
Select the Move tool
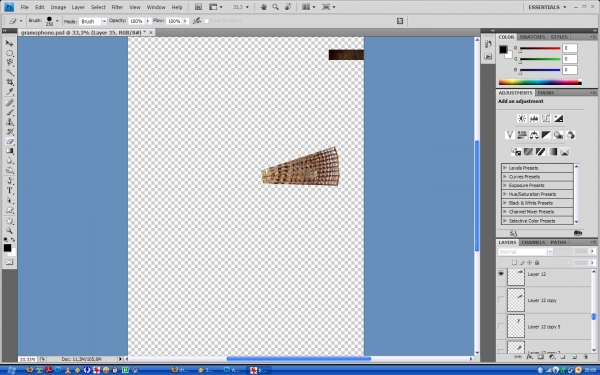(x=9, y=43)
